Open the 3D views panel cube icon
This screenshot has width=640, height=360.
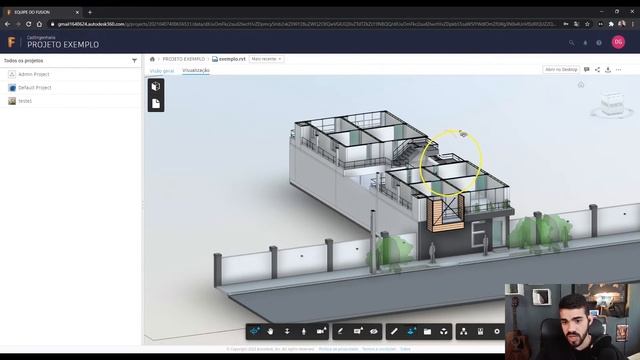(156, 86)
